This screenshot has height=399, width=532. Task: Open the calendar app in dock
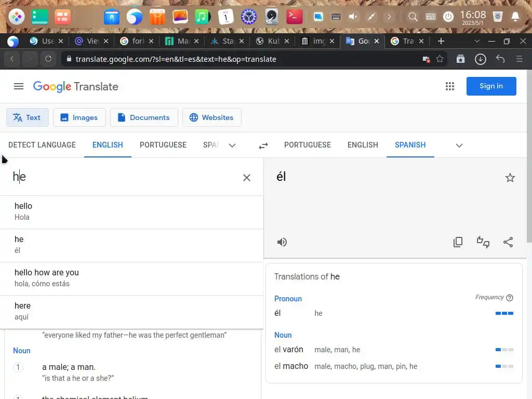coord(225,16)
